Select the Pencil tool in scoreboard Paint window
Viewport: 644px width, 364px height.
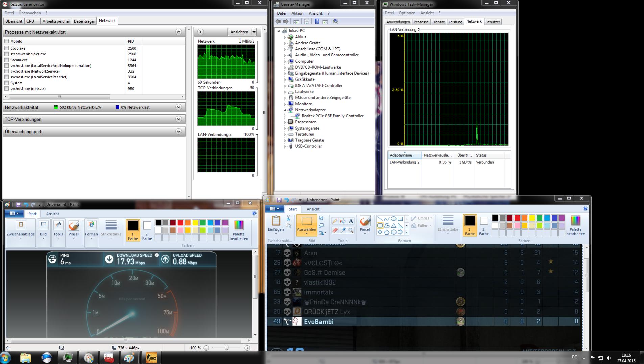point(335,221)
